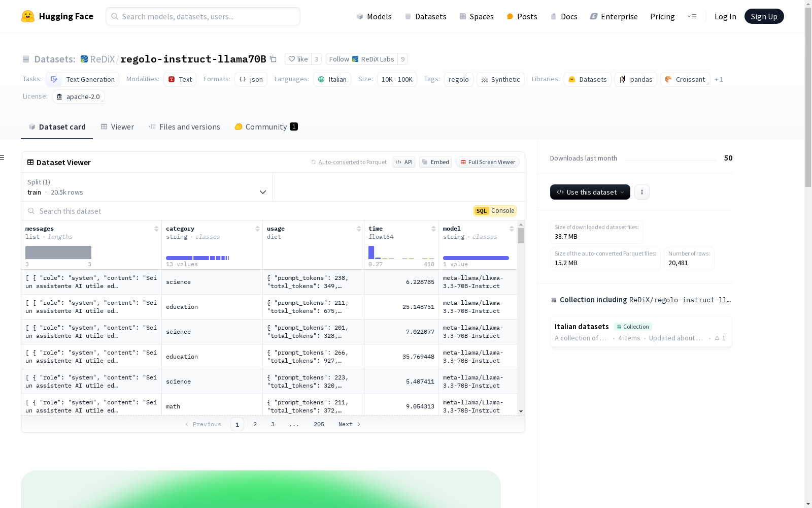
Task: Launch the Full Screen Viewer
Action: [487, 162]
